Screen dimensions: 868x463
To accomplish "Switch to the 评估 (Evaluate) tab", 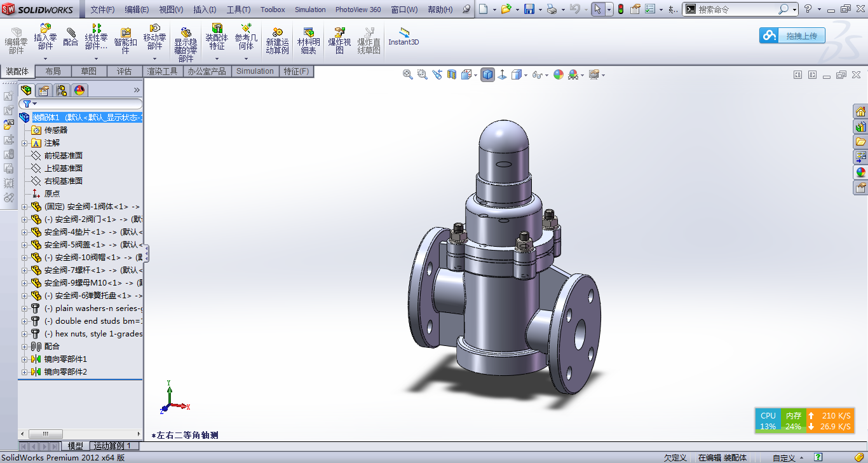I will pos(124,71).
